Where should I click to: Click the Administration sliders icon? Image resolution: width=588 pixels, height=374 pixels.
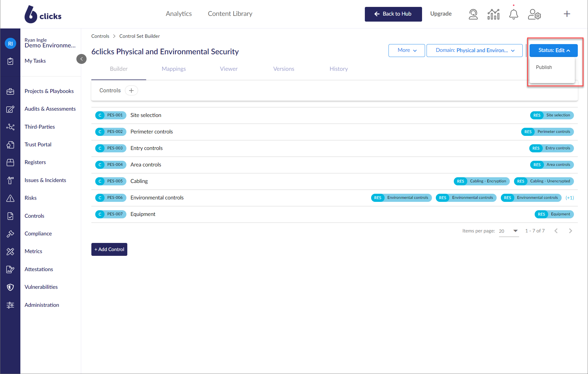click(x=10, y=305)
